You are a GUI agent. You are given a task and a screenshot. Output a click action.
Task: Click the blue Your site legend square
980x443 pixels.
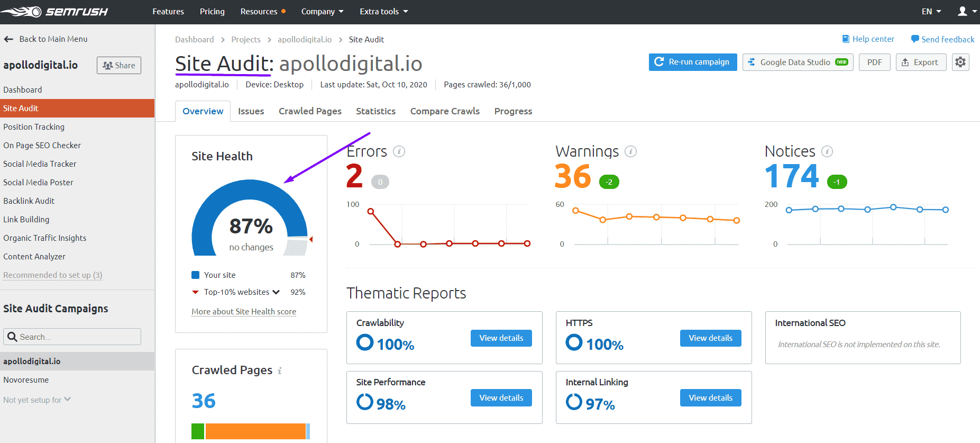195,275
